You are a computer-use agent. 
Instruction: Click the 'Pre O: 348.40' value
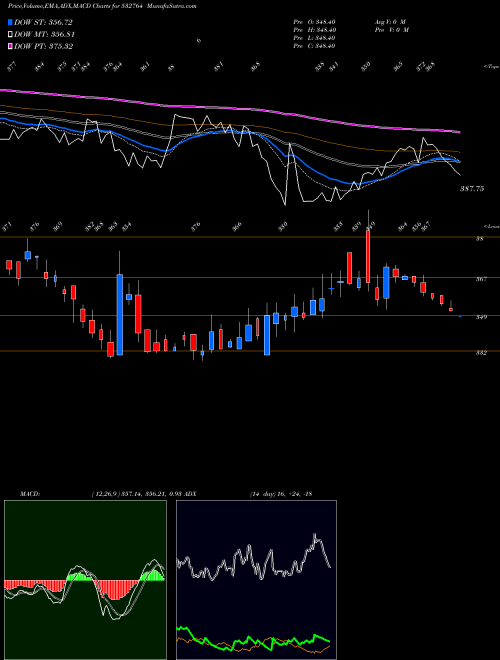(314, 22)
